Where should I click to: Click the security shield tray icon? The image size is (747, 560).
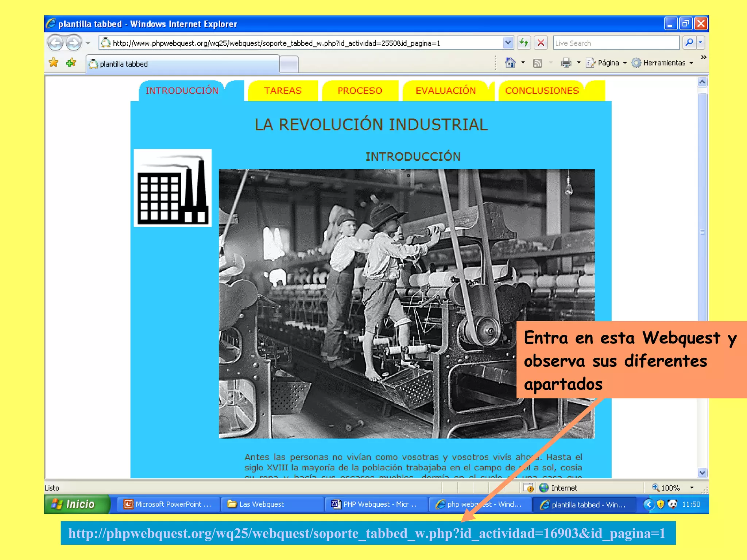click(x=661, y=504)
